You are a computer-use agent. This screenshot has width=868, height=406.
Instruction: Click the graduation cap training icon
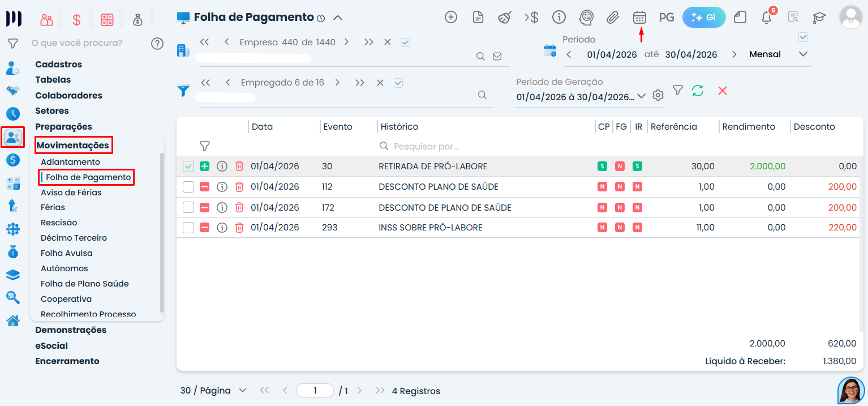pyautogui.click(x=819, y=18)
